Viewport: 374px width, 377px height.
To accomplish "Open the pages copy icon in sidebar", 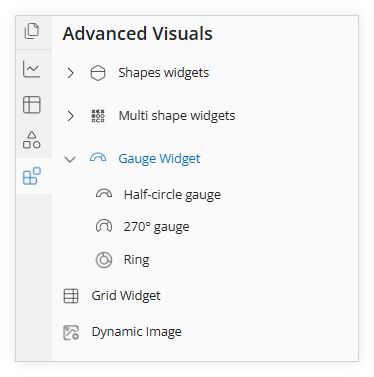I will 32,31.
